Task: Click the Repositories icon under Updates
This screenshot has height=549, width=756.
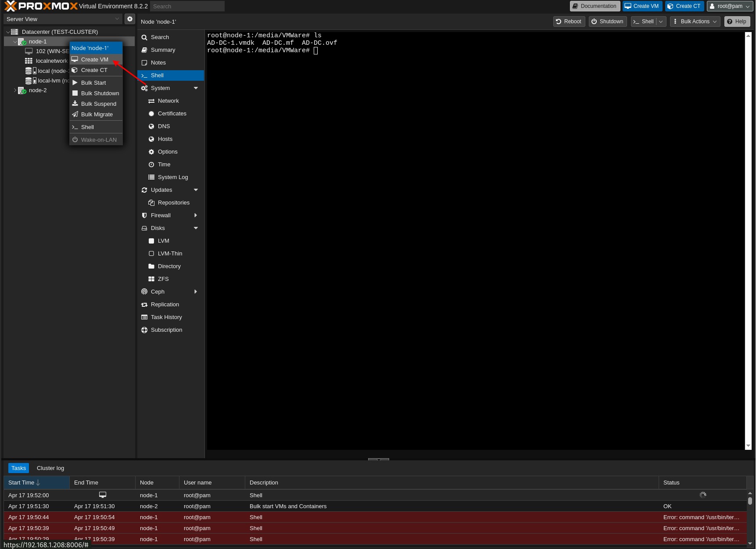Action: (151, 203)
